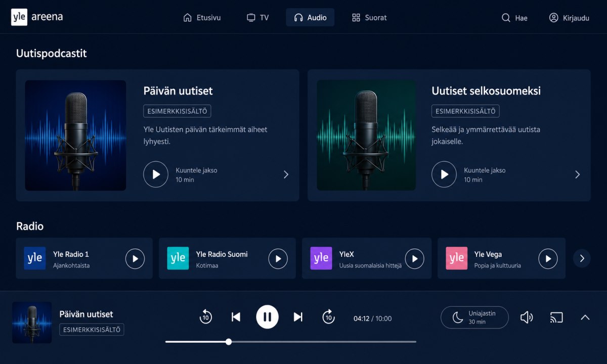Image resolution: width=607 pixels, height=364 pixels.
Task: Open the Uutiset selkosuomeksi green cover image
Action: point(366,135)
